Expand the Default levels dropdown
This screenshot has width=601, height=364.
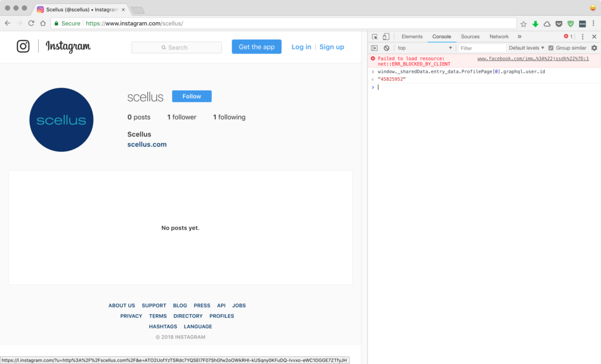(x=526, y=48)
